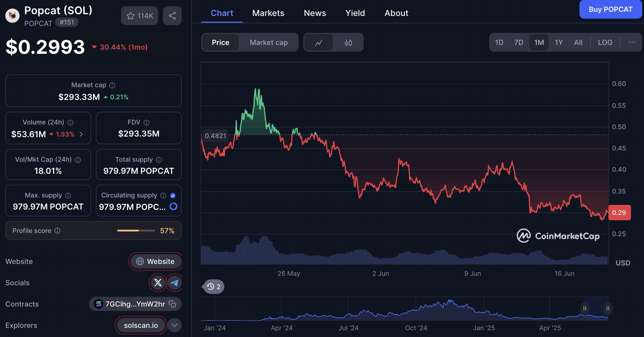
Task: Open the Website link button
Action: (x=155, y=261)
